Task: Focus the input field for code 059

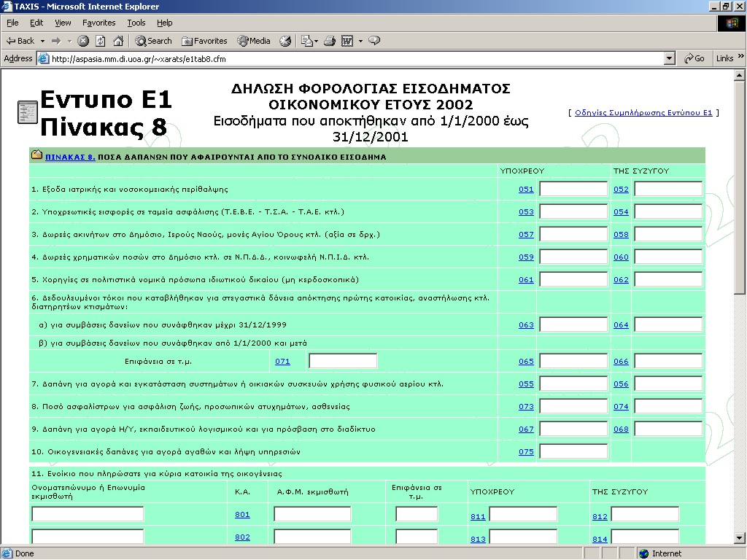Action: click(573, 257)
